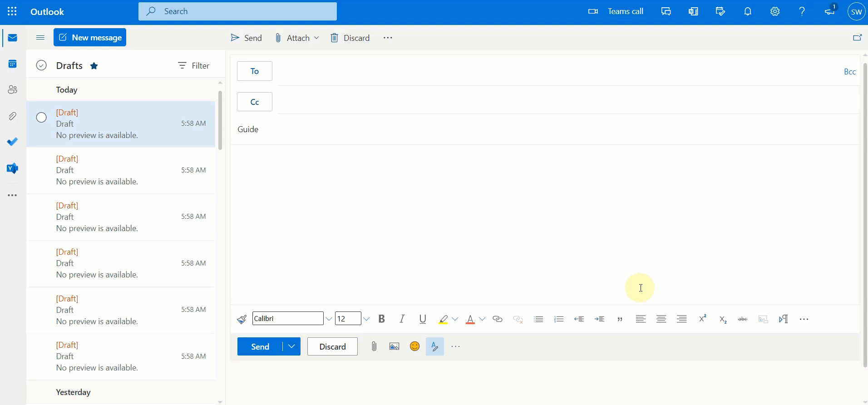Increase the indent
The height and width of the screenshot is (405, 868).
[600, 319]
